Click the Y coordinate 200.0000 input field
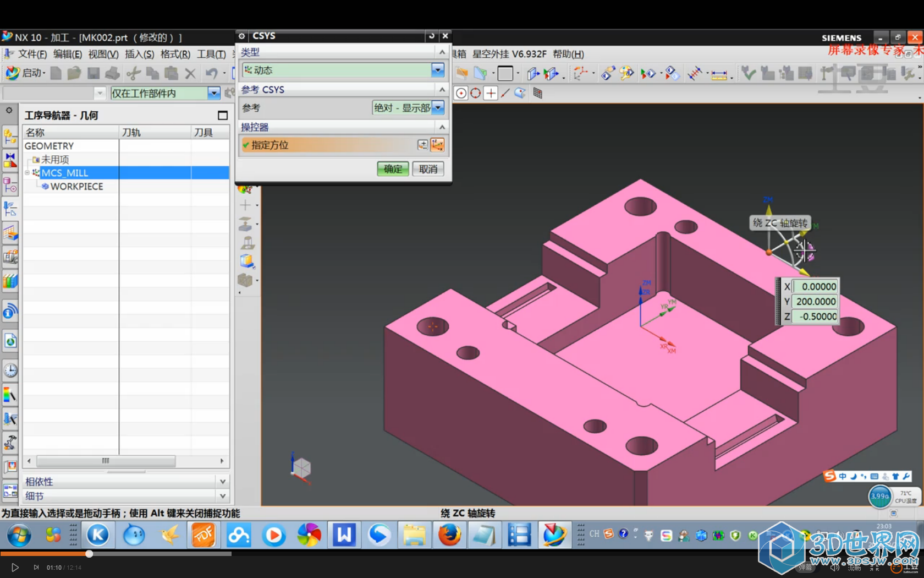Screen dimensions: 924x578 (x=815, y=301)
